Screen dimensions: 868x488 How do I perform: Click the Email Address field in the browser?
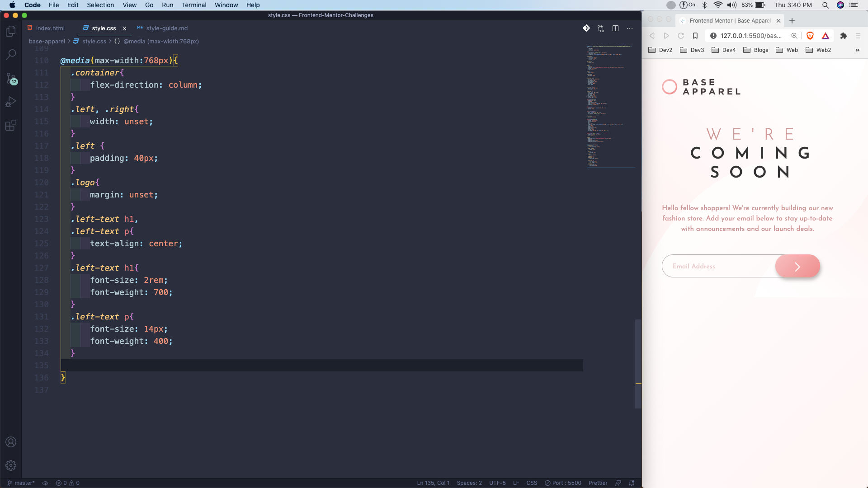point(719,266)
